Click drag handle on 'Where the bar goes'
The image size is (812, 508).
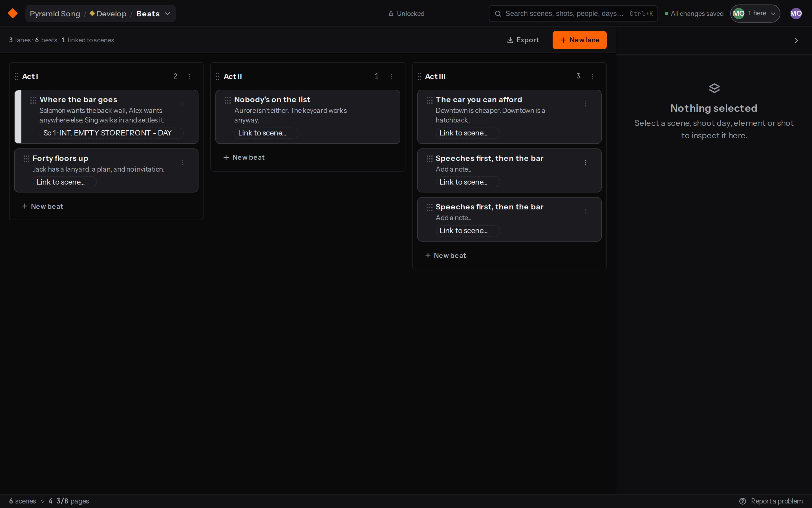tap(33, 100)
